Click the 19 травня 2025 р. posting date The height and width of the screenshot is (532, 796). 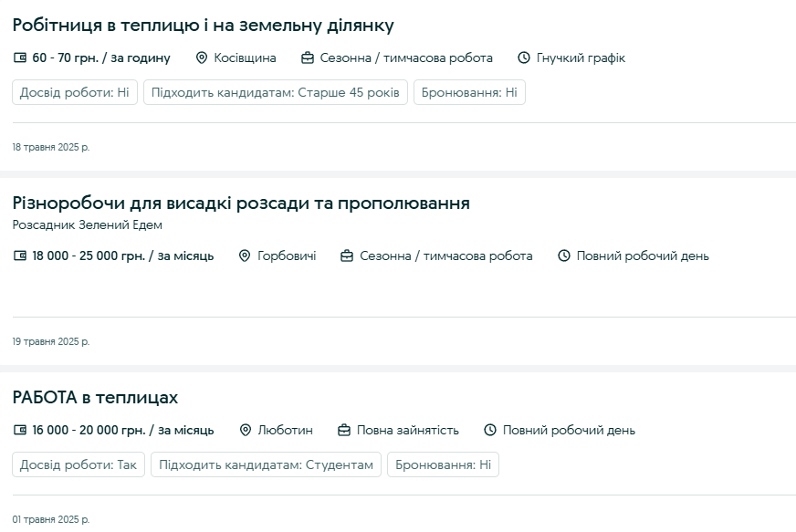click(x=51, y=342)
